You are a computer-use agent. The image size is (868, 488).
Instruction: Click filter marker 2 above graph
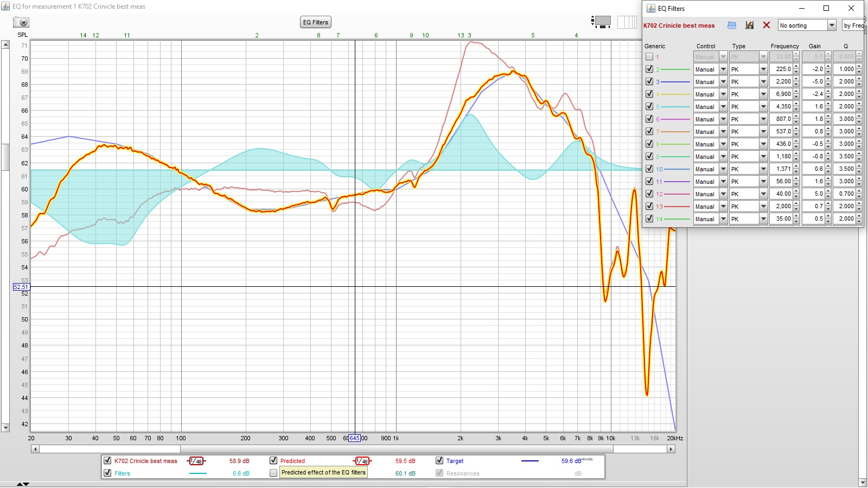coord(257,35)
